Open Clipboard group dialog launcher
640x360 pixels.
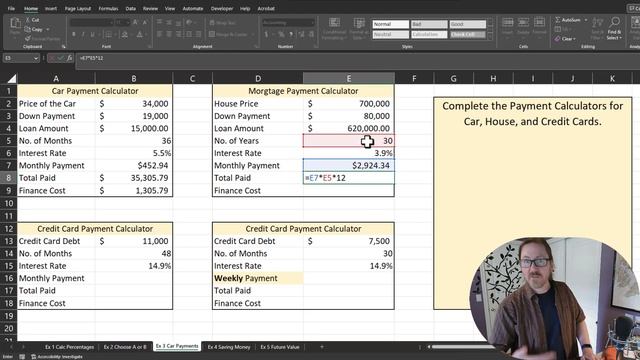click(x=63, y=47)
